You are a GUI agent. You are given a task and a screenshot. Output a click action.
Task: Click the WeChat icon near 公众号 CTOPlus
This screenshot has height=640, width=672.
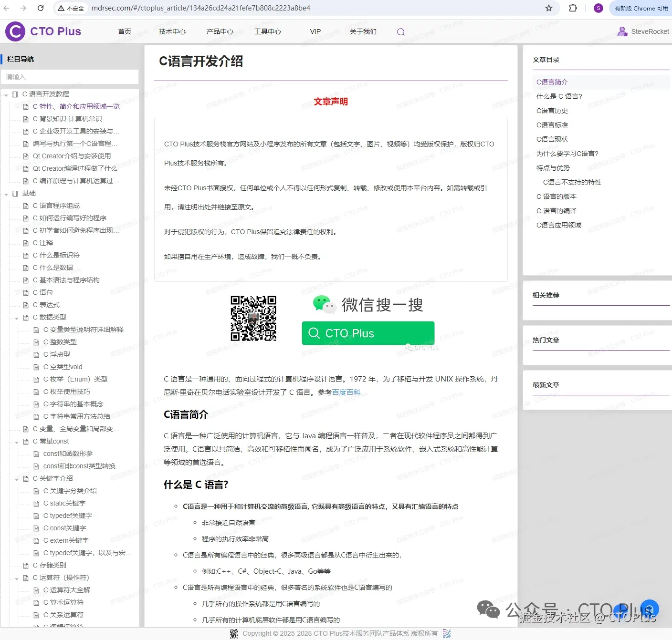(488, 609)
